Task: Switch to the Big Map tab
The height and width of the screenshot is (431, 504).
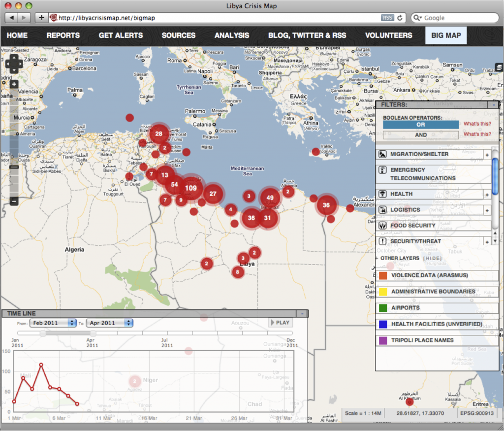Action: (x=446, y=35)
